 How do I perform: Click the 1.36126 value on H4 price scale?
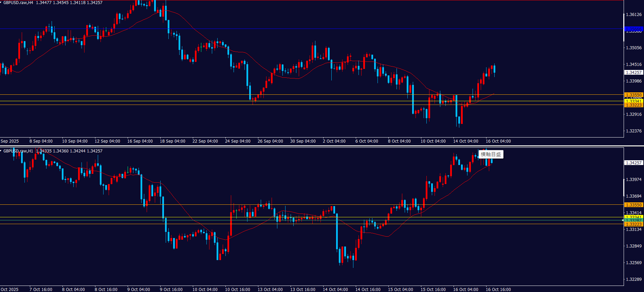633,15
